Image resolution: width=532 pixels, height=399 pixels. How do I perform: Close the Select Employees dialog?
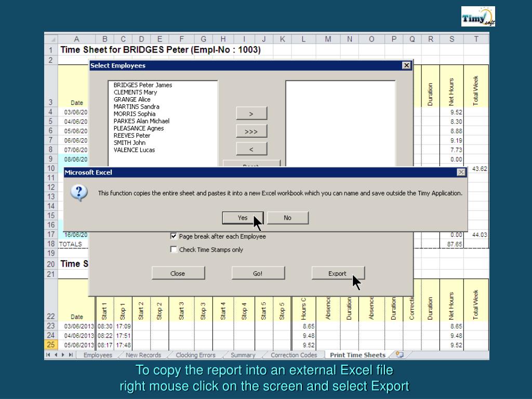click(x=406, y=65)
